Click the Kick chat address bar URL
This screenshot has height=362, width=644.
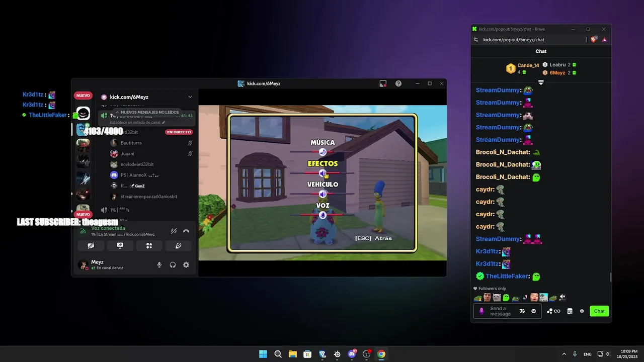[x=514, y=40]
